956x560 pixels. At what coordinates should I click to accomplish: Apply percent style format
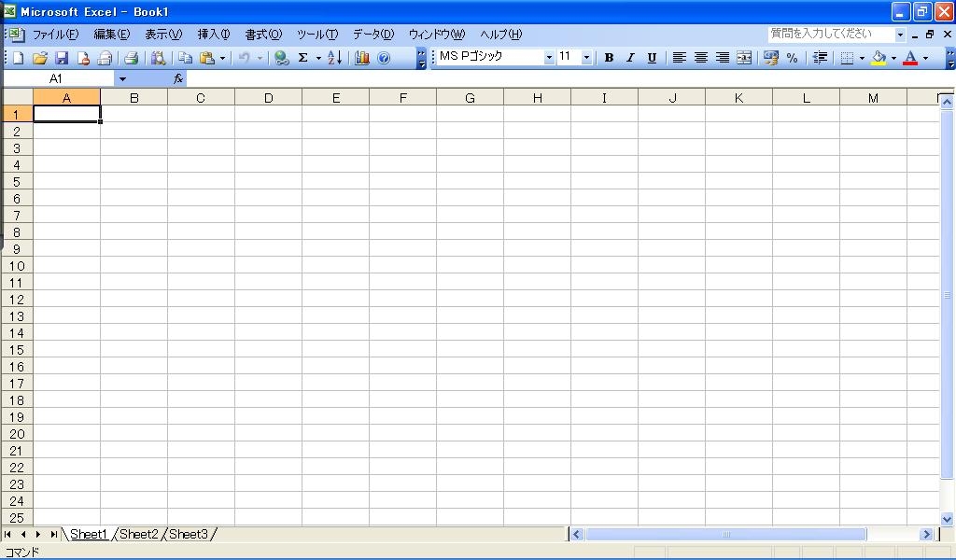tap(792, 58)
